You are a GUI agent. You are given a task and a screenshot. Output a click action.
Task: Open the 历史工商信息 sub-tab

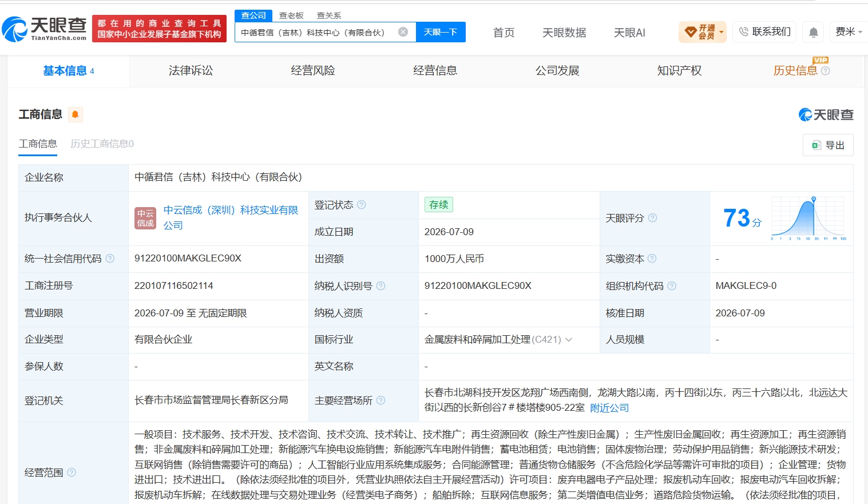pyautogui.click(x=102, y=144)
